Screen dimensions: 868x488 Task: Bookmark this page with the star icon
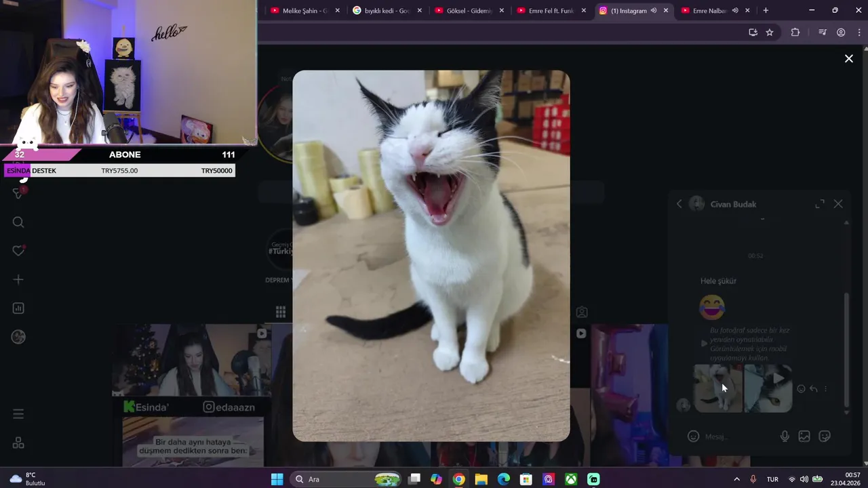coord(770,32)
